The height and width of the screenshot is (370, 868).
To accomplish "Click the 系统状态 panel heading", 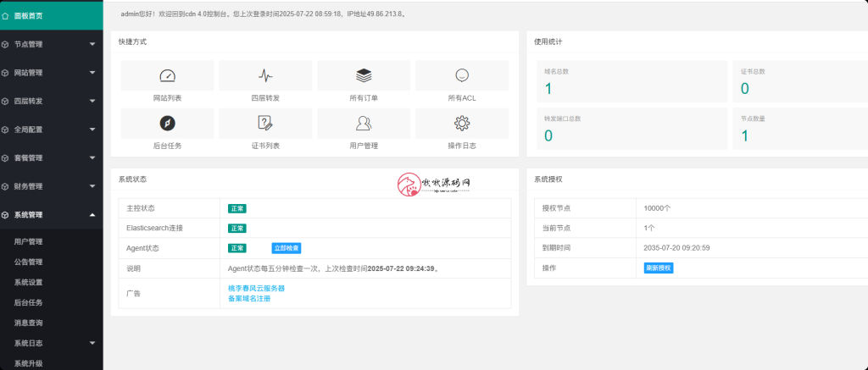I will (133, 179).
